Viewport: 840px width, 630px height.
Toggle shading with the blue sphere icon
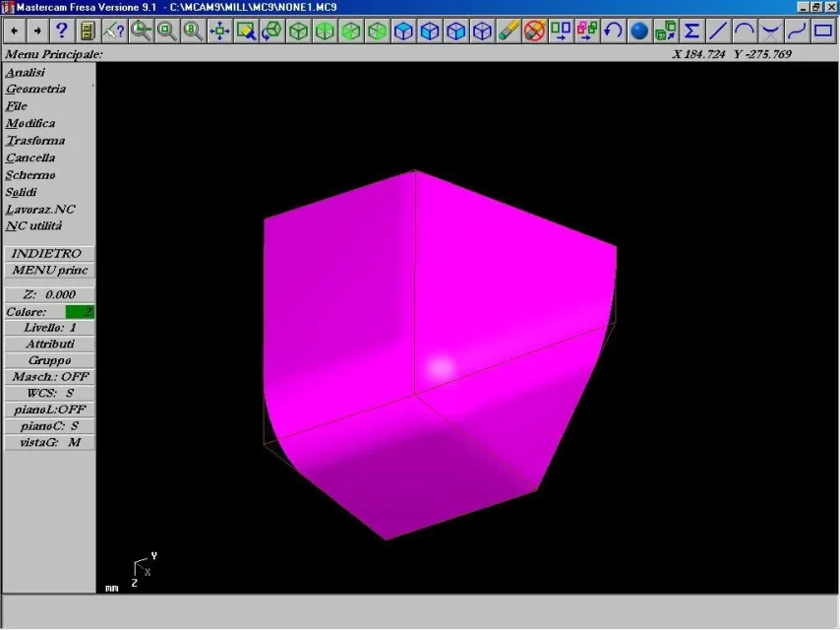point(639,31)
